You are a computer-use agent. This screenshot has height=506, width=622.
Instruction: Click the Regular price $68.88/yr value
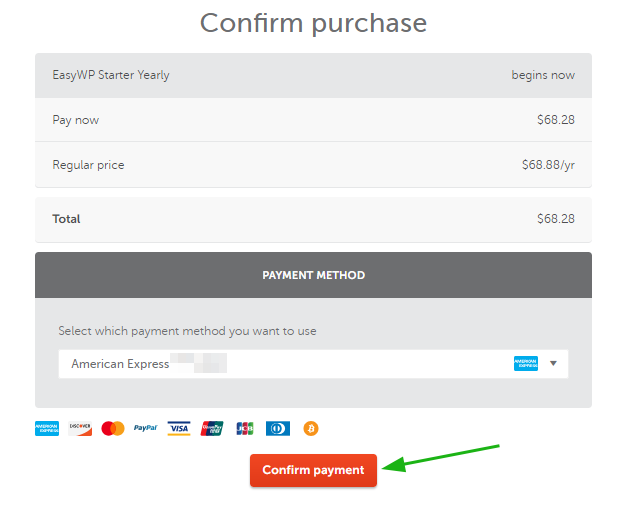pyautogui.click(x=548, y=165)
